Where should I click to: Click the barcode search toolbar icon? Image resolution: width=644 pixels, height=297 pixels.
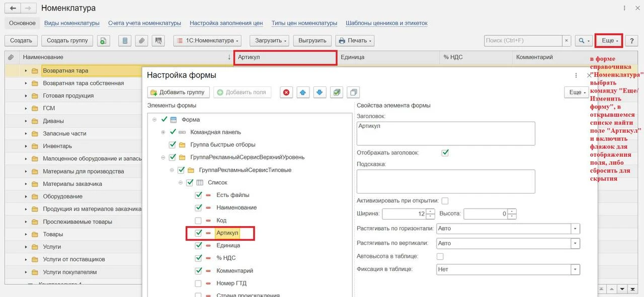pyautogui.click(x=158, y=41)
